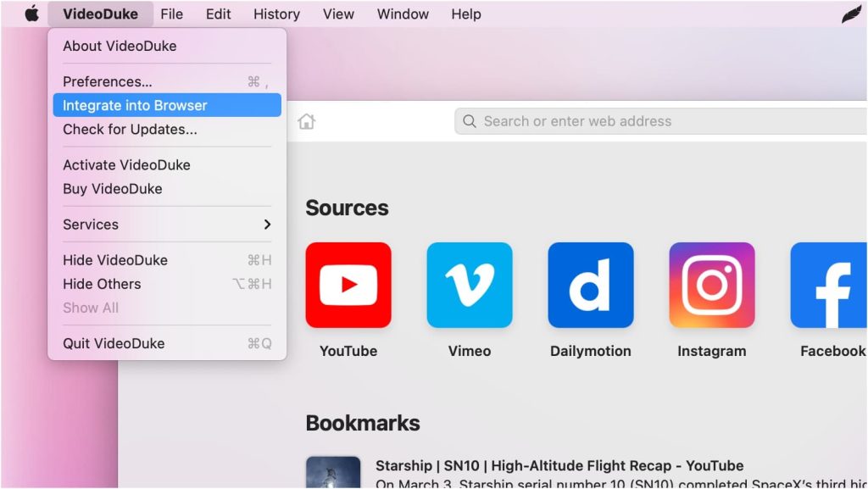Click the home icon in toolbar
This screenshot has height=489, width=868.
307,122
